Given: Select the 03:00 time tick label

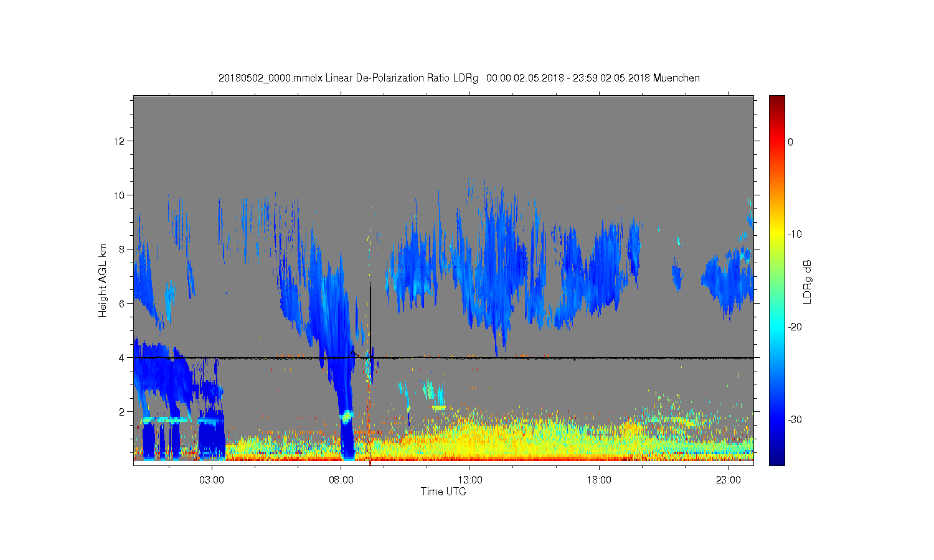Looking at the screenshot, I should (212, 480).
